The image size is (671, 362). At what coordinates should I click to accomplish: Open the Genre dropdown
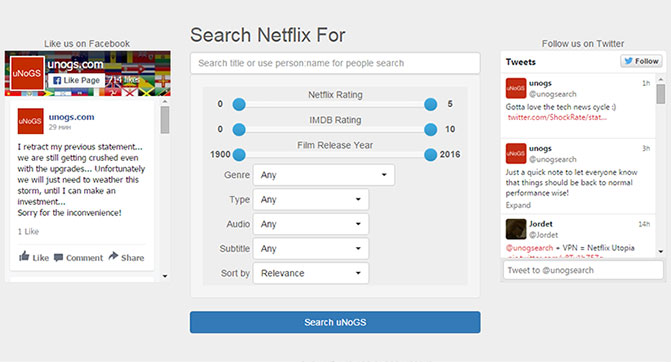[324, 175]
